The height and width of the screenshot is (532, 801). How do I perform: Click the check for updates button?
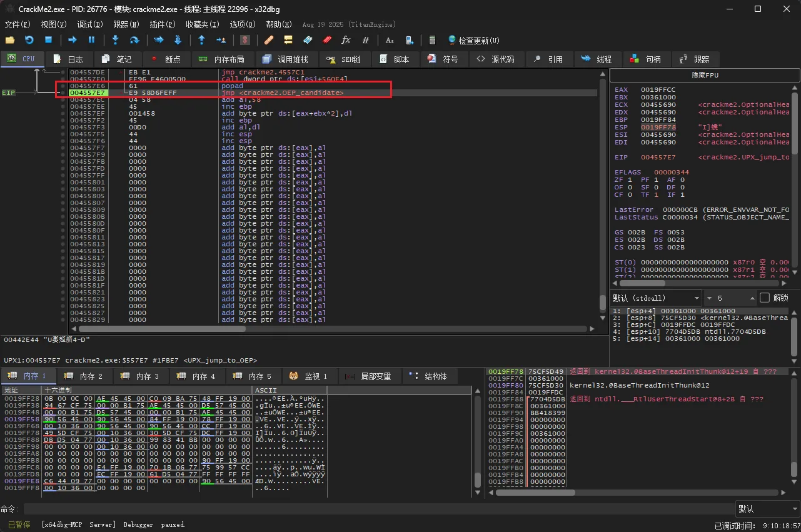[x=474, y=40]
